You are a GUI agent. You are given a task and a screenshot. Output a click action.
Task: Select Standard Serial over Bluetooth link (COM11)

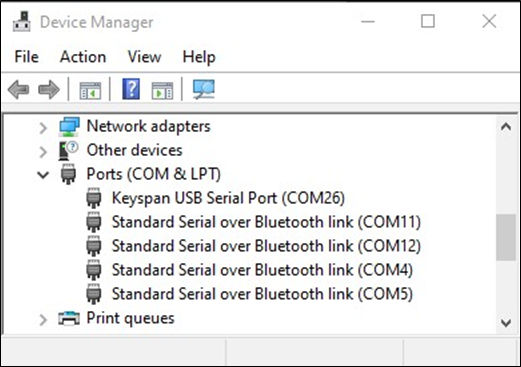point(266,222)
